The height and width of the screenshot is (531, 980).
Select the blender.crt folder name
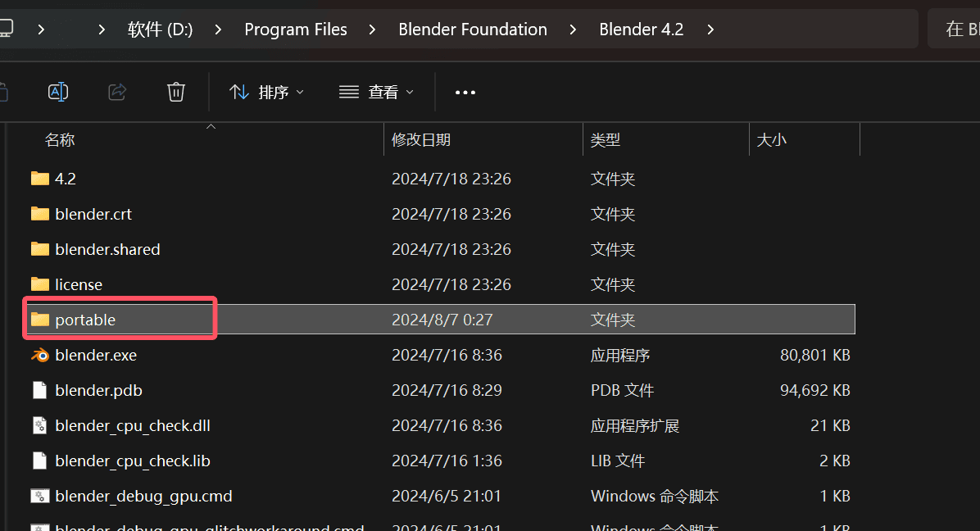(93, 214)
